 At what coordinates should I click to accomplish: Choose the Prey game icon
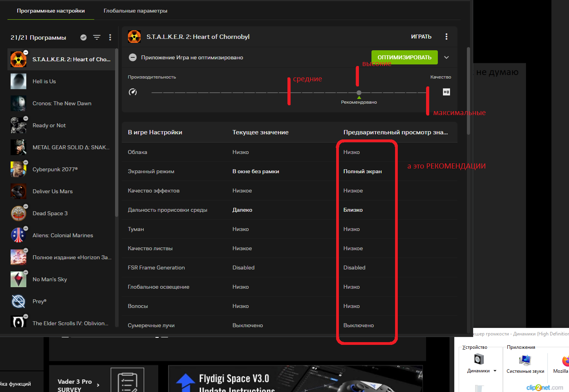18,301
